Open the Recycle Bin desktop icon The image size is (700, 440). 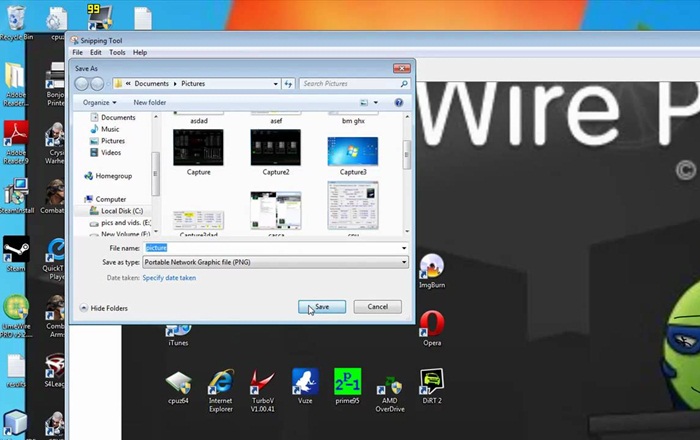coord(16,21)
